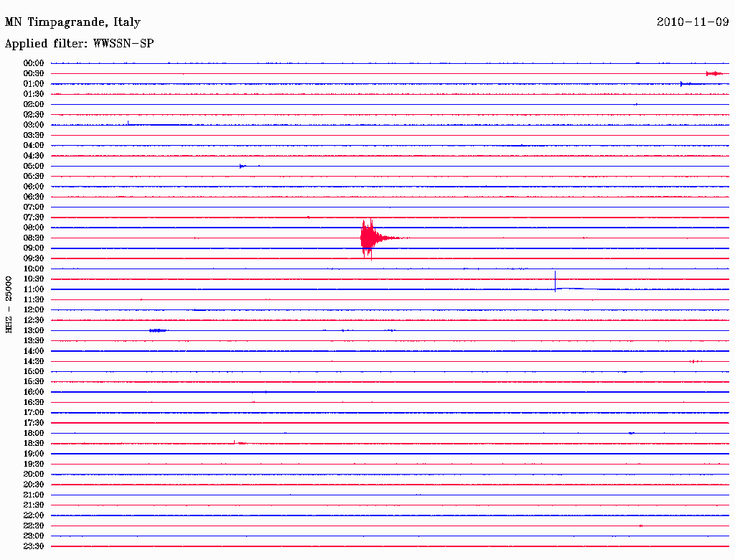
Task: Click the 14:30 time label
Action: click(x=34, y=362)
